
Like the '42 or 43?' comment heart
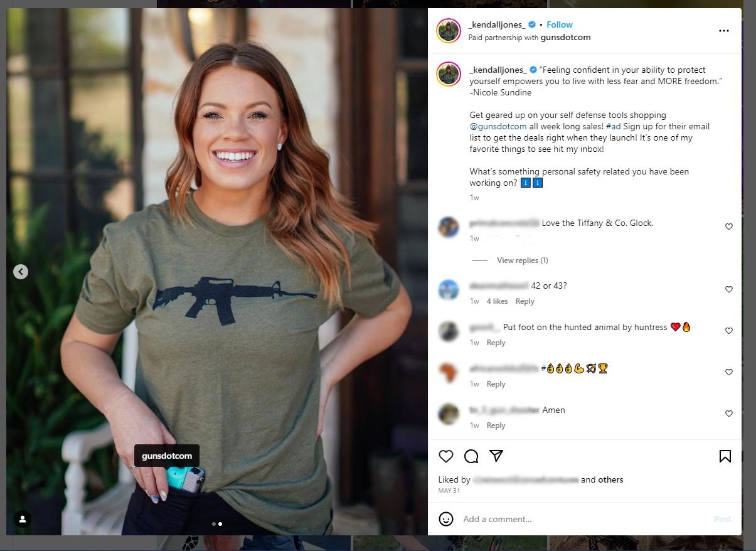pos(728,289)
